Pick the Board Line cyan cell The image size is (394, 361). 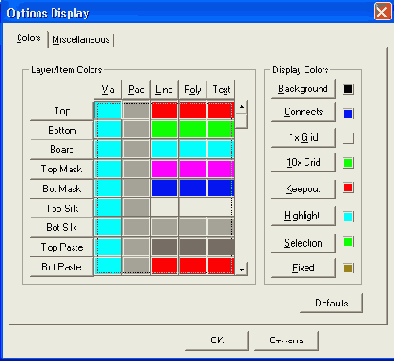[x=164, y=149]
